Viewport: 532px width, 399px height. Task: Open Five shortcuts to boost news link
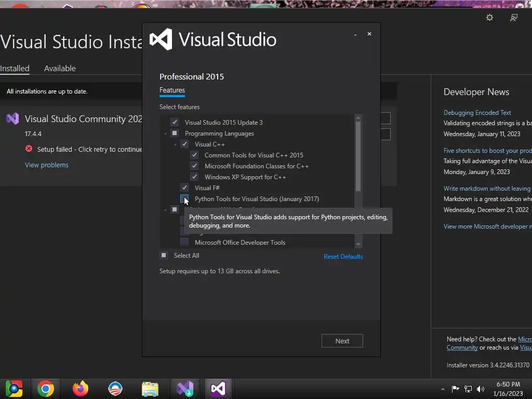487,150
